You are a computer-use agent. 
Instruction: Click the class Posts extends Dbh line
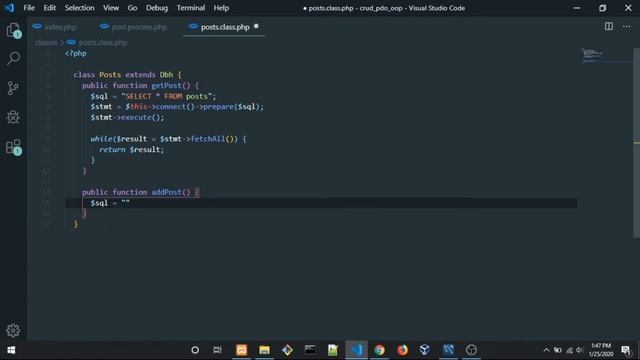(x=127, y=75)
